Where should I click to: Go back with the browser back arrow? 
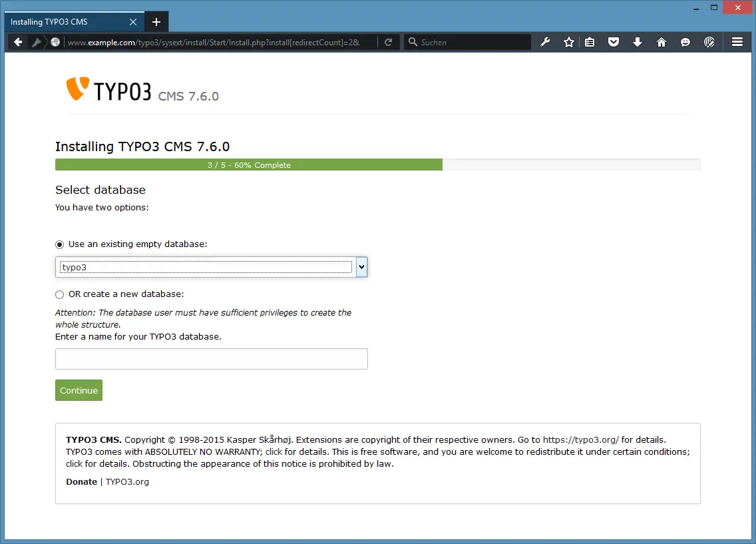[x=18, y=43]
